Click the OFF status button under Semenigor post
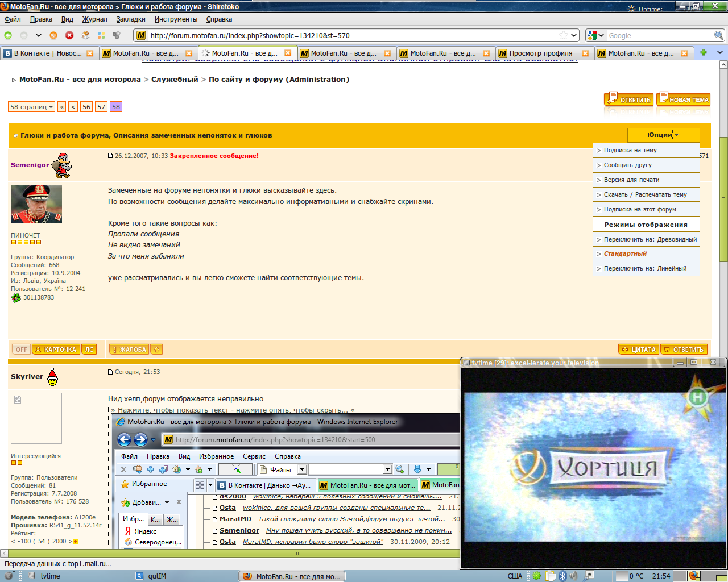 click(22, 350)
